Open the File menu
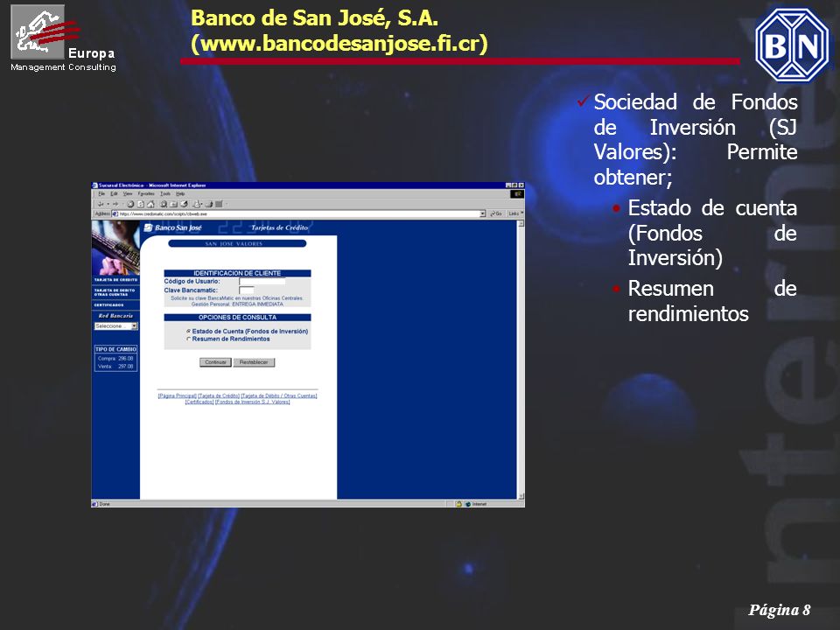This screenshot has width=840, height=630. click(x=101, y=194)
